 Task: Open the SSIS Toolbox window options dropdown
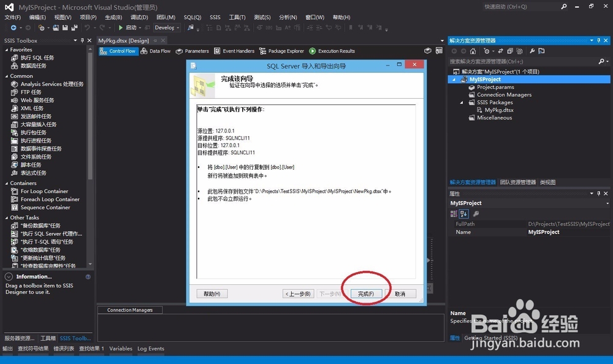pos(75,40)
